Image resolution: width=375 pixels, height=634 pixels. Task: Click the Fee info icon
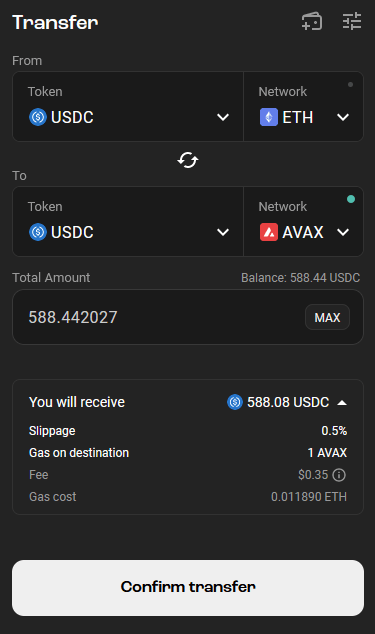[x=339, y=475]
